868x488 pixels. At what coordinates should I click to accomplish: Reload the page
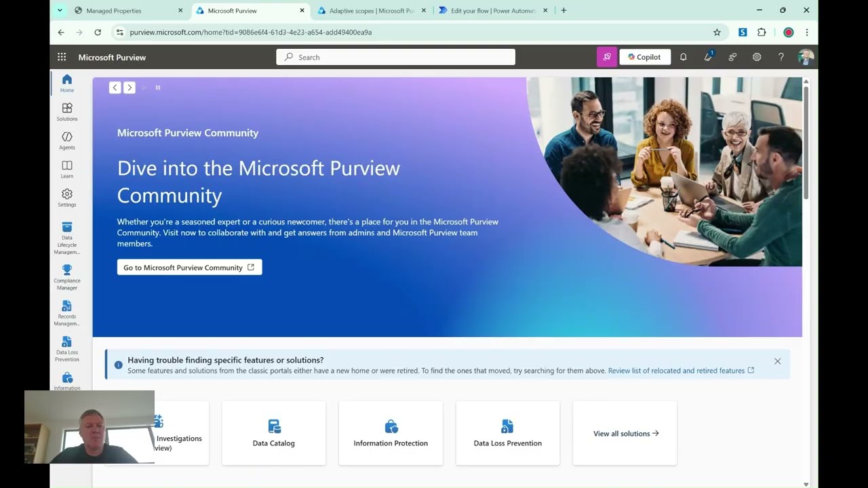coord(98,32)
